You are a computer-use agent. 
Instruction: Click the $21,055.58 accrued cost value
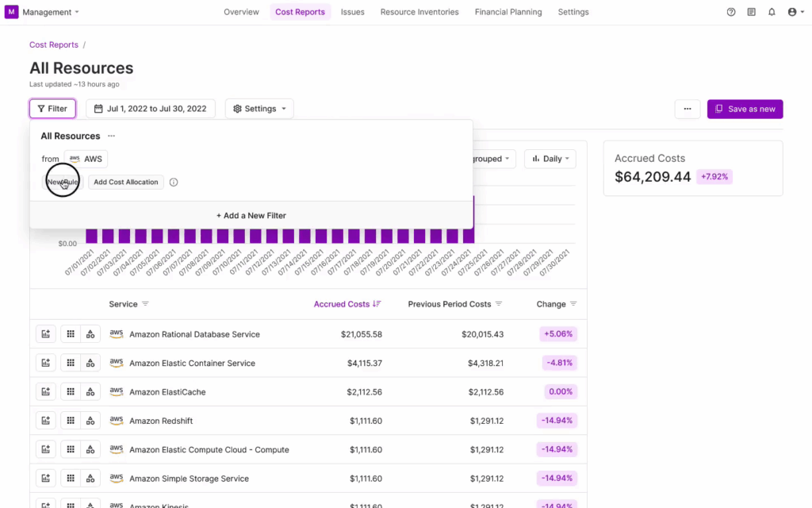coord(362,334)
